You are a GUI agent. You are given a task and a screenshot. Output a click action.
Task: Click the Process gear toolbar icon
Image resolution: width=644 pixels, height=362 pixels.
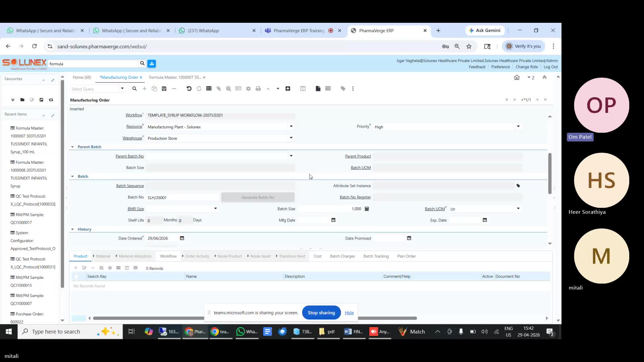click(248, 89)
